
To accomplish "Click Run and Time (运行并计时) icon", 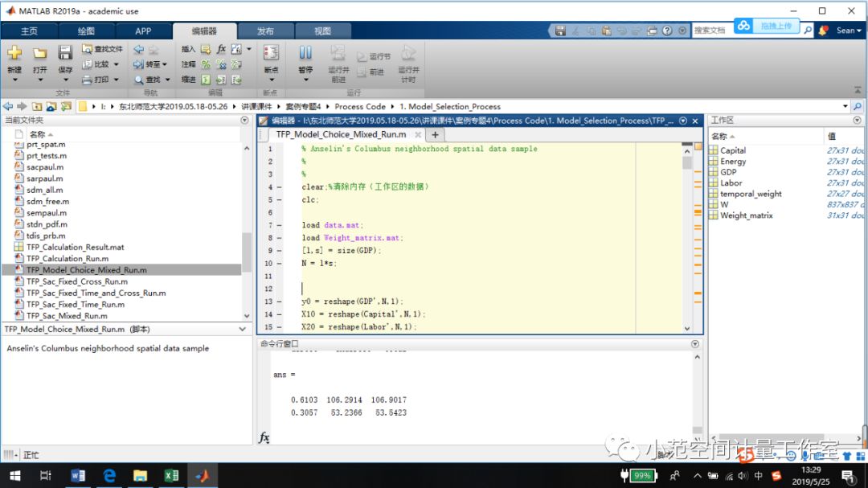I will pyautogui.click(x=408, y=53).
